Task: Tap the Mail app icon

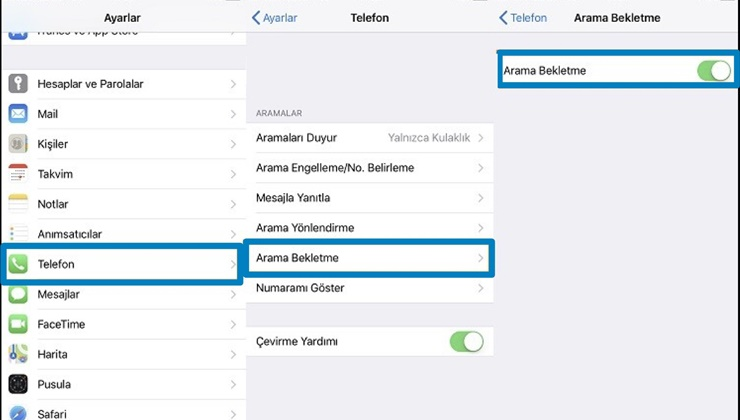Action: pos(18,114)
